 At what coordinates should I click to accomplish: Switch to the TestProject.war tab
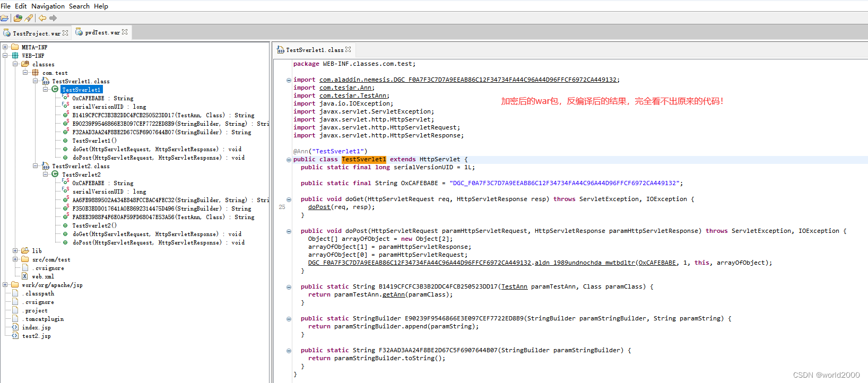click(36, 33)
